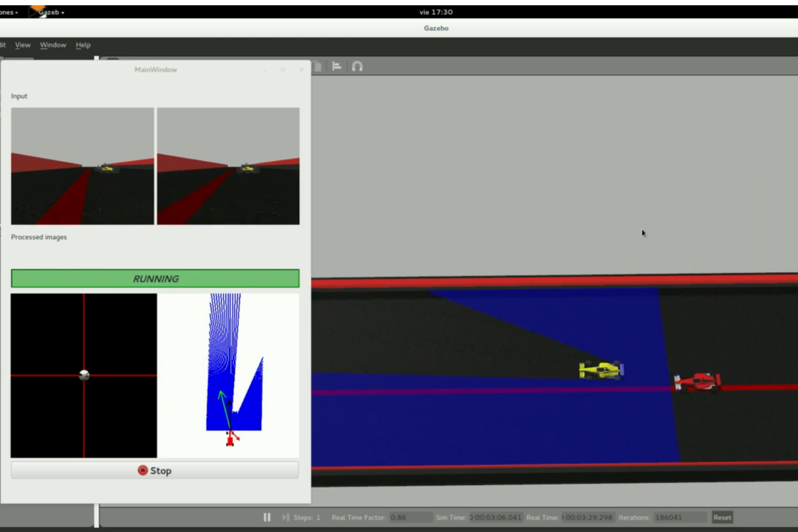Open the View menu
The height and width of the screenshot is (532, 798).
(23, 45)
